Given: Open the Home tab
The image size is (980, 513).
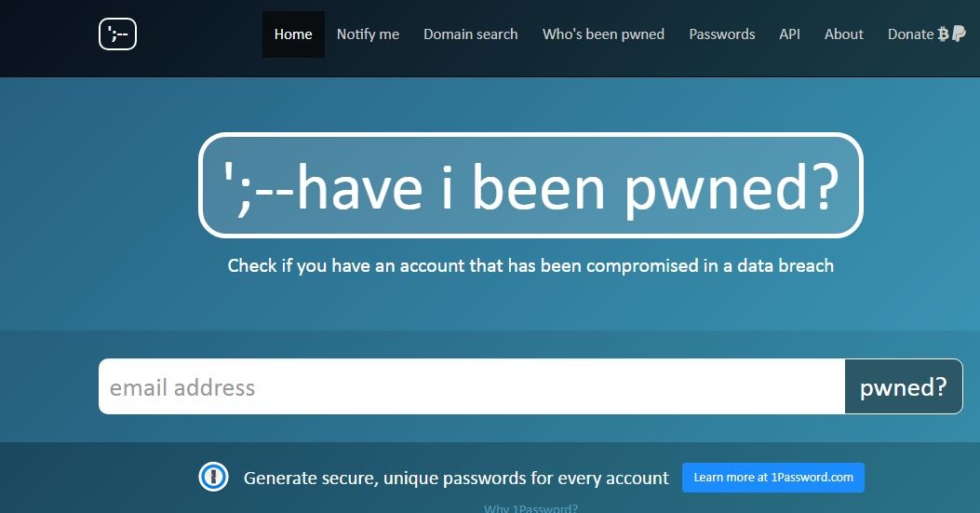Looking at the screenshot, I should [x=293, y=34].
